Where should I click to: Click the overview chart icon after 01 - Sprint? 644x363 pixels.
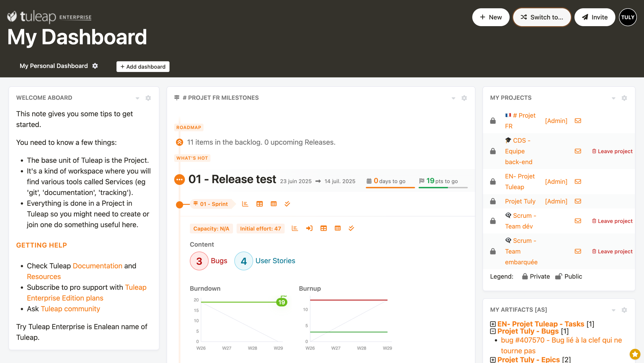tap(245, 204)
